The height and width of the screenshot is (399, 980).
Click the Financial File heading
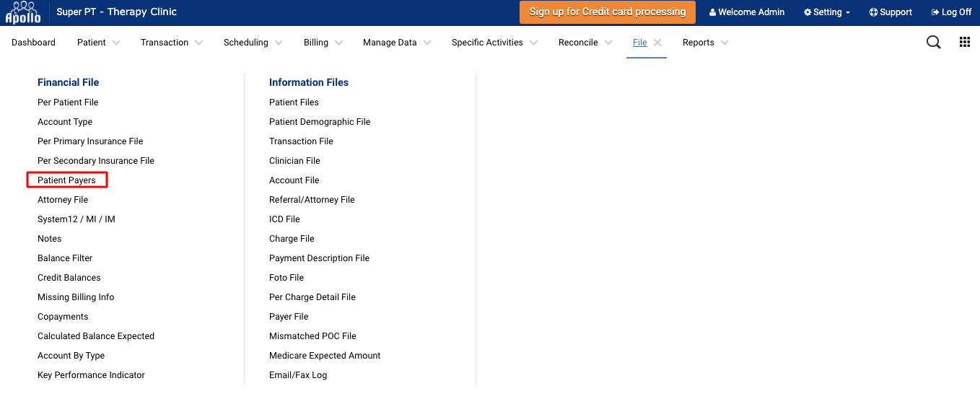(68, 82)
